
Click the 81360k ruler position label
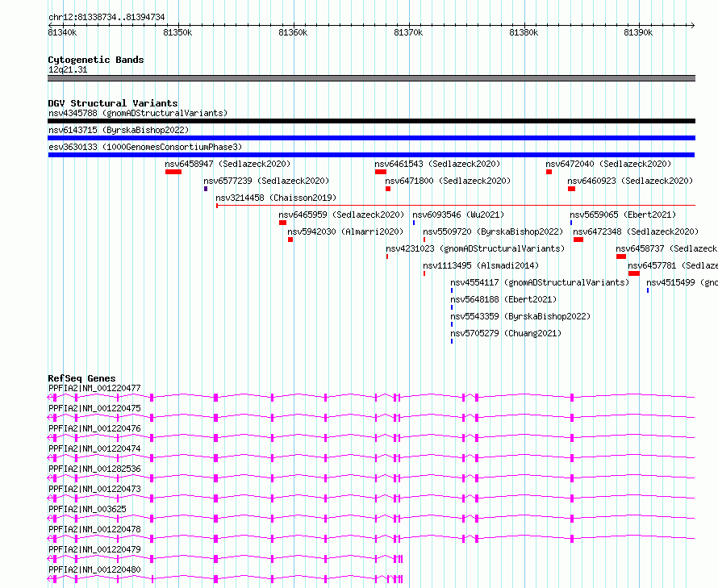pos(293,32)
